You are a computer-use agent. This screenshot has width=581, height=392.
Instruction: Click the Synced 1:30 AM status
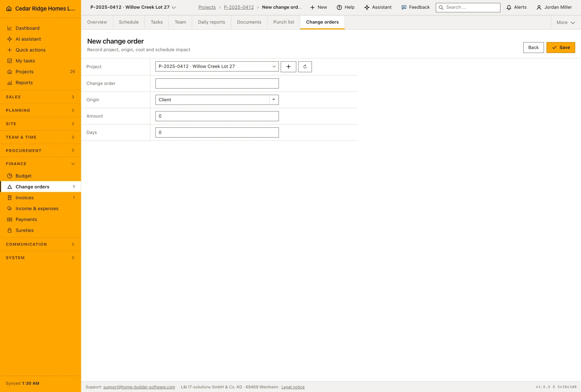(23, 383)
